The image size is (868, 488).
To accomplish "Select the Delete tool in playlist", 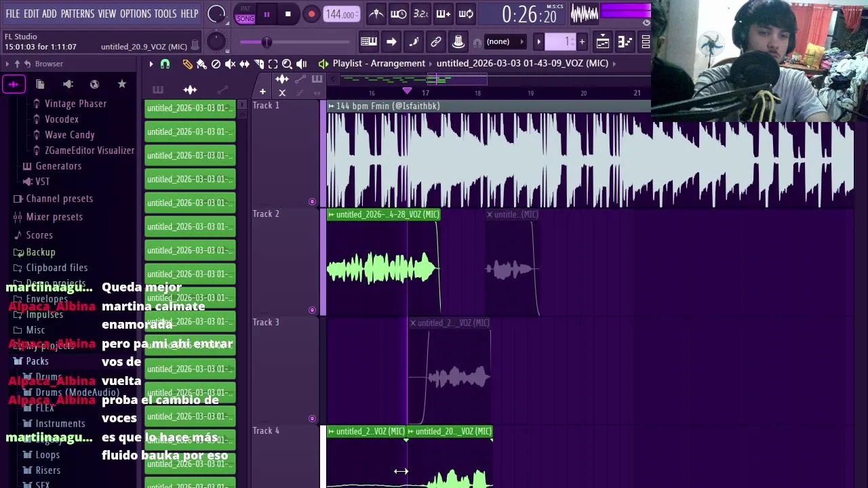I will pyautogui.click(x=216, y=64).
